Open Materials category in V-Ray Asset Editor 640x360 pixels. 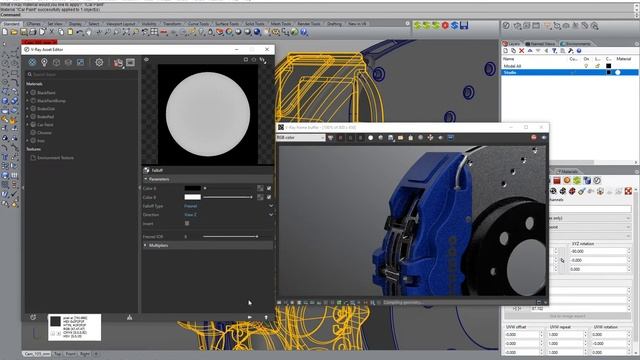pyautogui.click(x=32, y=62)
